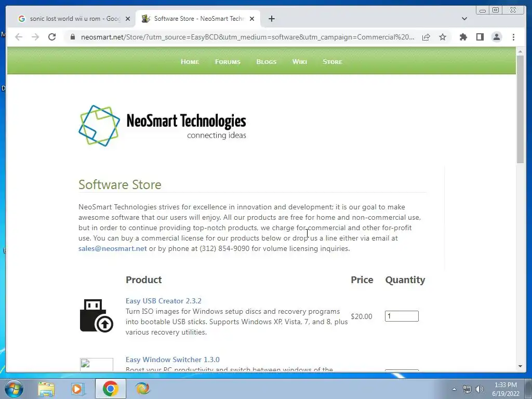
Task: Open the Easy Window Switcher 1.3.0 link
Action: tap(172, 360)
